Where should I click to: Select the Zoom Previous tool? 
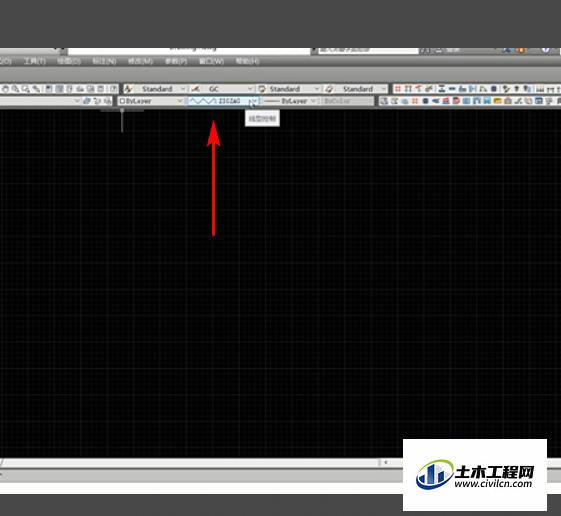tap(36, 89)
